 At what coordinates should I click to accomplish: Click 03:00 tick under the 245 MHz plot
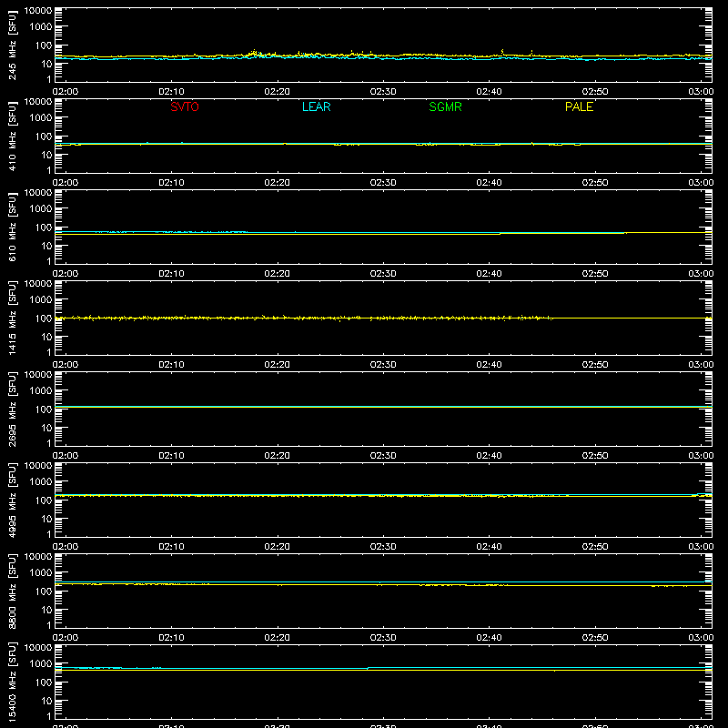tap(701, 92)
